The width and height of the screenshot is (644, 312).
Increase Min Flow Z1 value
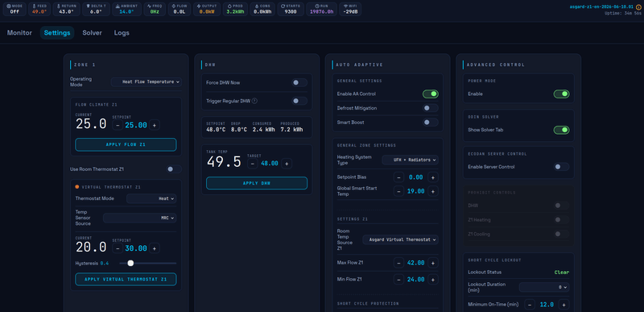tap(433, 280)
